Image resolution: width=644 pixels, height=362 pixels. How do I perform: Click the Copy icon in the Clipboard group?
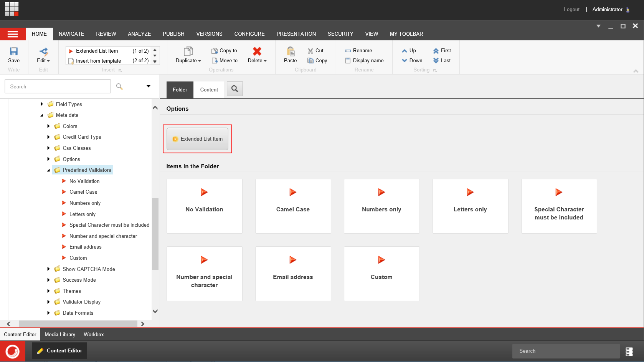[310, 60]
